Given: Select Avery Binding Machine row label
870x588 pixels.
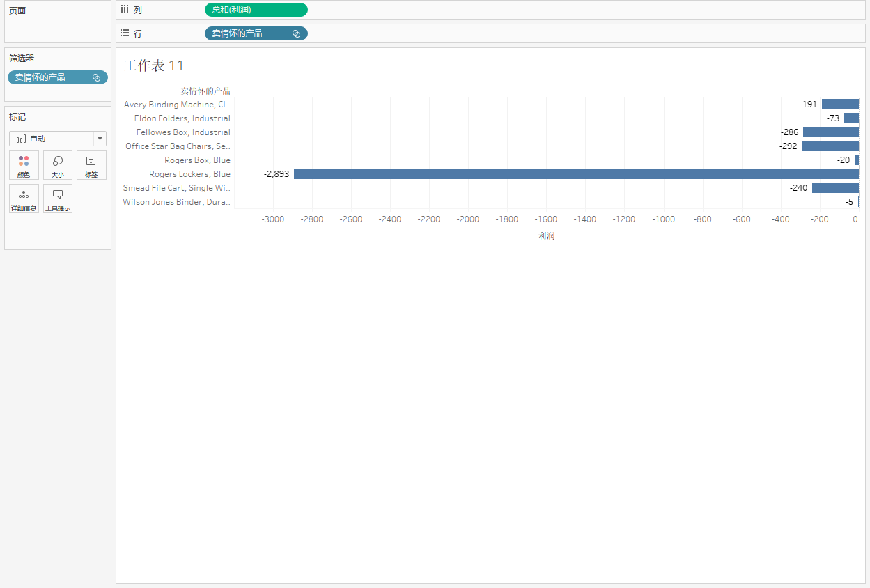Looking at the screenshot, I should click(x=177, y=105).
